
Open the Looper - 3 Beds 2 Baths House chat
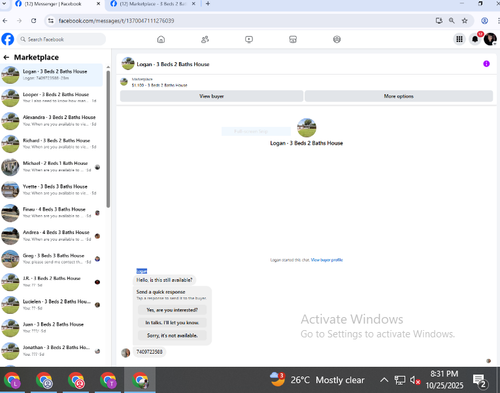(x=52, y=97)
